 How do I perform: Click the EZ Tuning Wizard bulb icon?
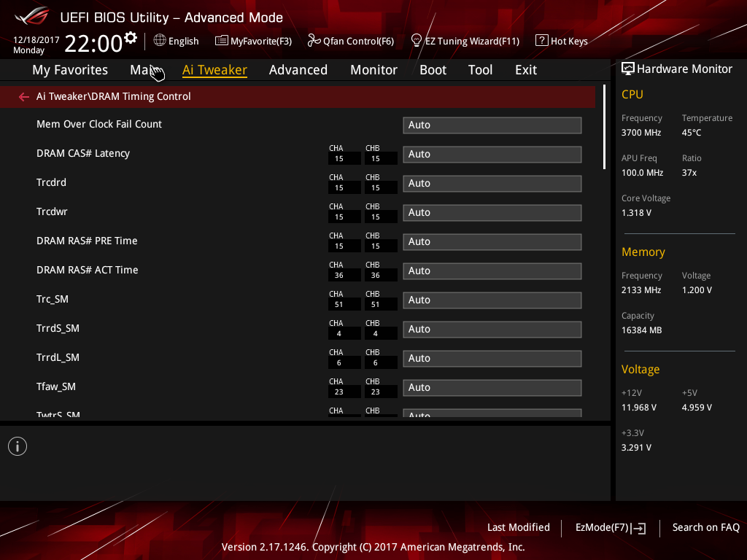click(416, 41)
